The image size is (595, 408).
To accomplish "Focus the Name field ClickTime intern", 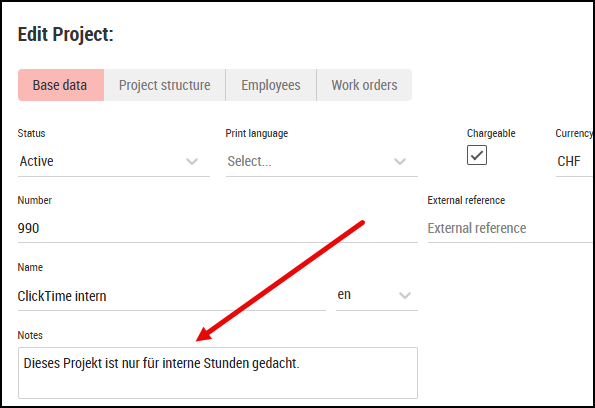I will (x=172, y=296).
